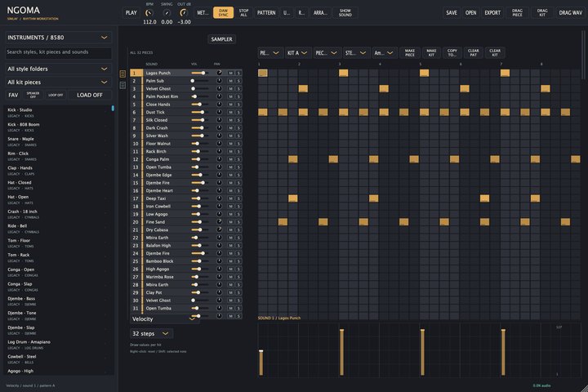The height and width of the screenshot is (392, 588).
Task: Select Log Drum - Amapiano in browser list
Action: click(56, 345)
